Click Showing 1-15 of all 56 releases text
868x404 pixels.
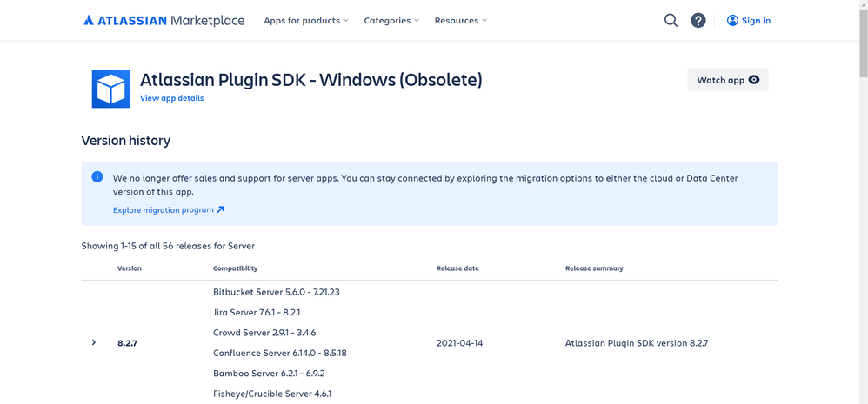[x=168, y=246]
